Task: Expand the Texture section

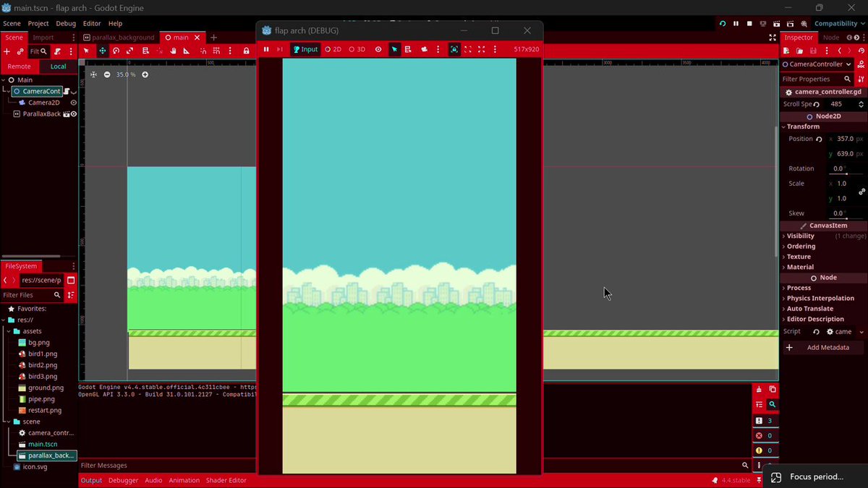Action: click(799, 257)
